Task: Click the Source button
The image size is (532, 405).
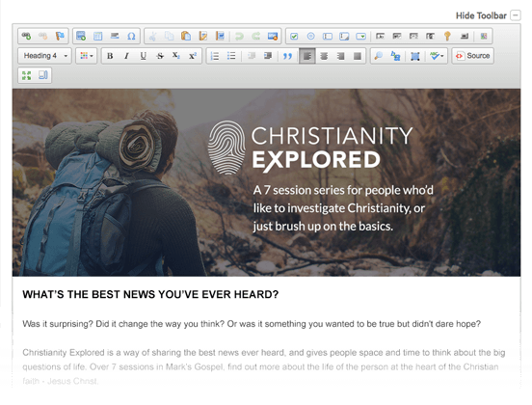Action: (x=473, y=56)
